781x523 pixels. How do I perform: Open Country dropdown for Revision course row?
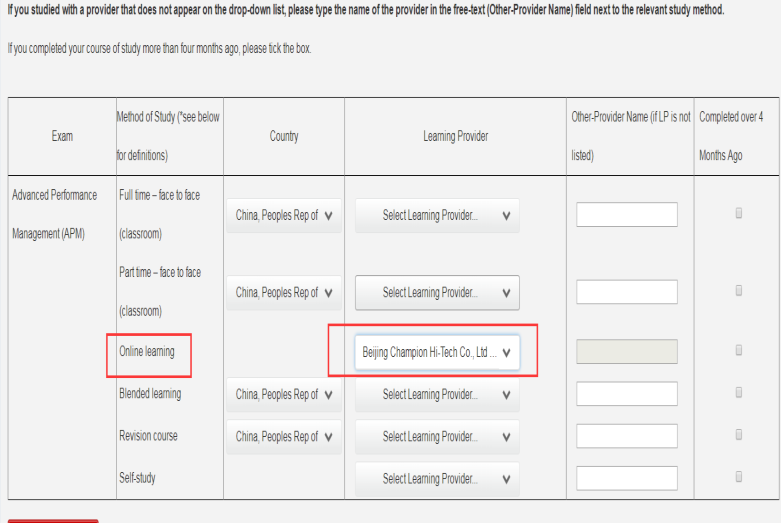(x=284, y=437)
